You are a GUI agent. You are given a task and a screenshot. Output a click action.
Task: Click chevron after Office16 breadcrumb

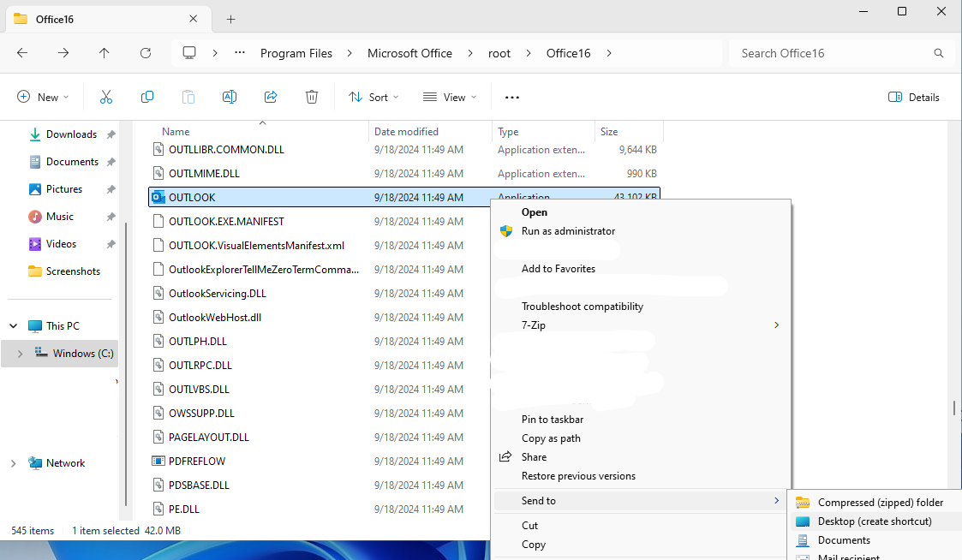click(608, 53)
